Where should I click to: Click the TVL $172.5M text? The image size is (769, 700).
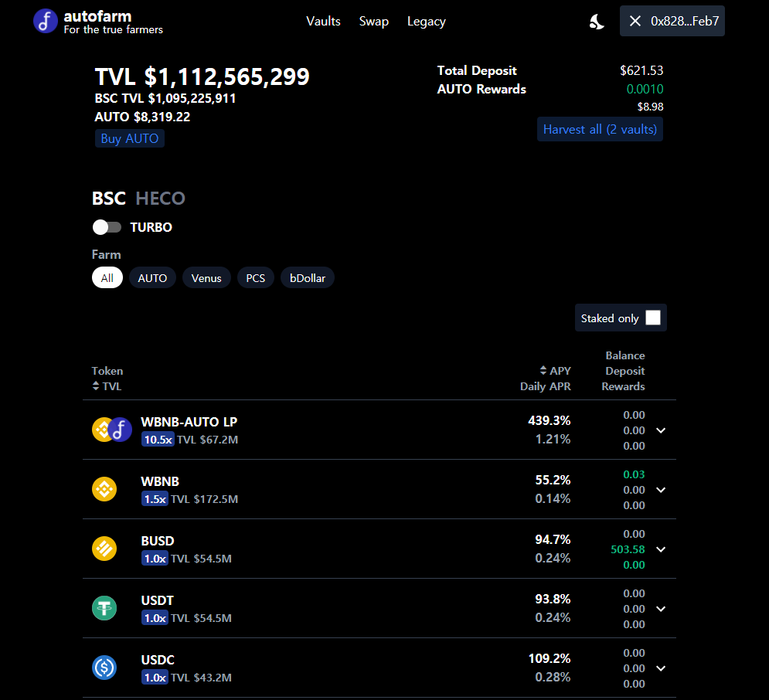[205, 499]
